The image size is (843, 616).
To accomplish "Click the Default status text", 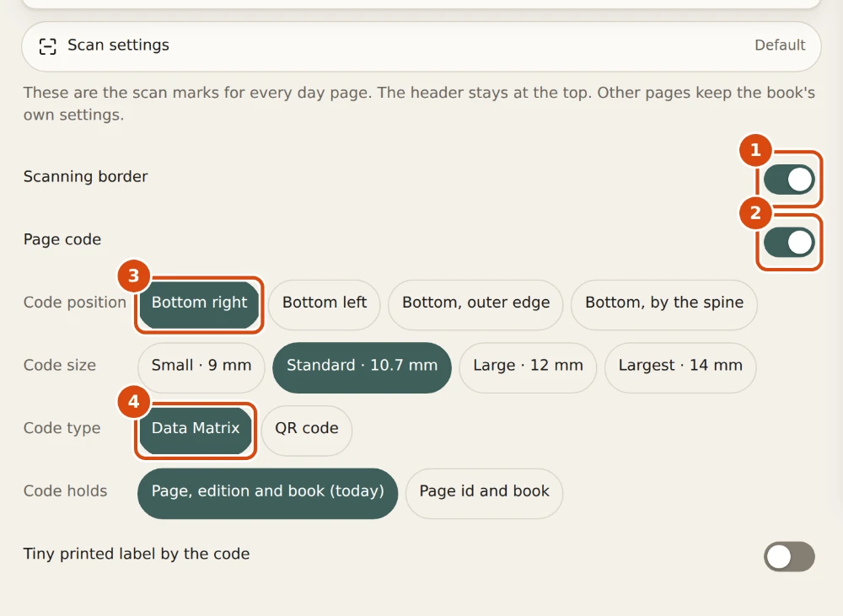I will coord(780,46).
